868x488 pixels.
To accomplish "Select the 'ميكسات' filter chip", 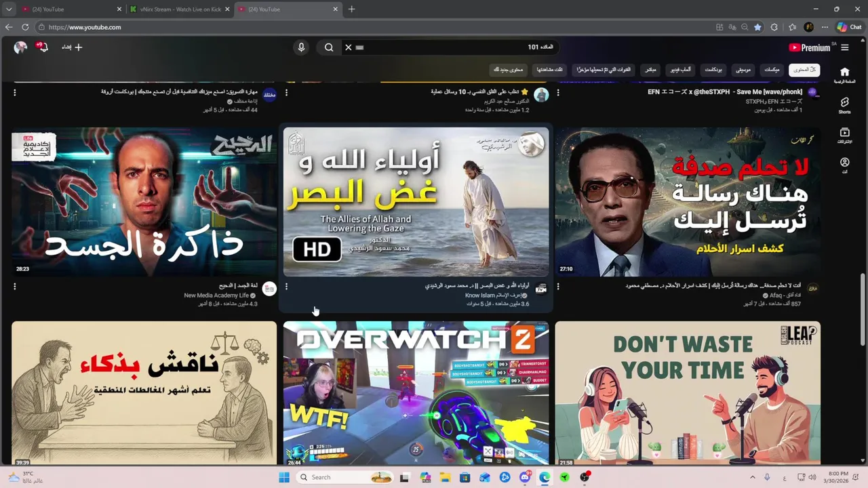I will [772, 69].
